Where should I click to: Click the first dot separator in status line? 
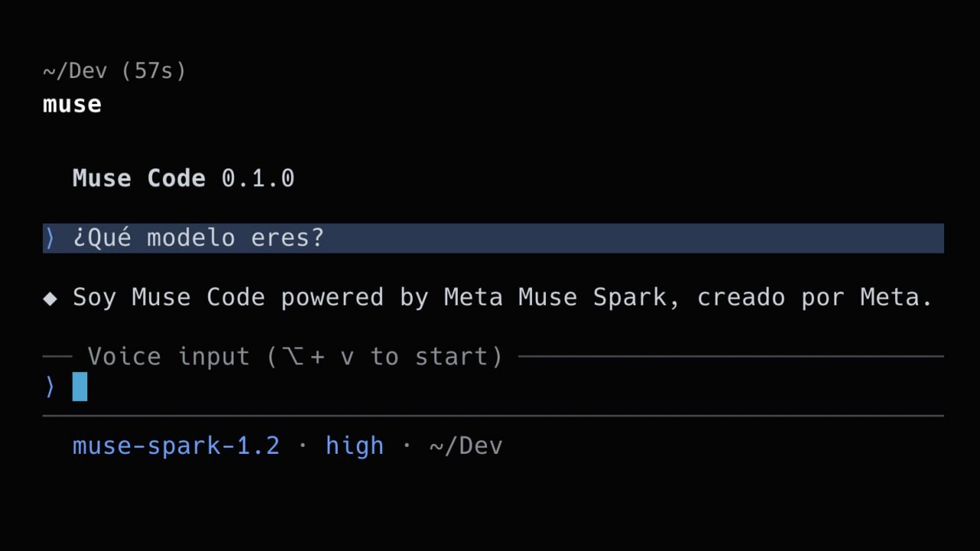tap(302, 445)
